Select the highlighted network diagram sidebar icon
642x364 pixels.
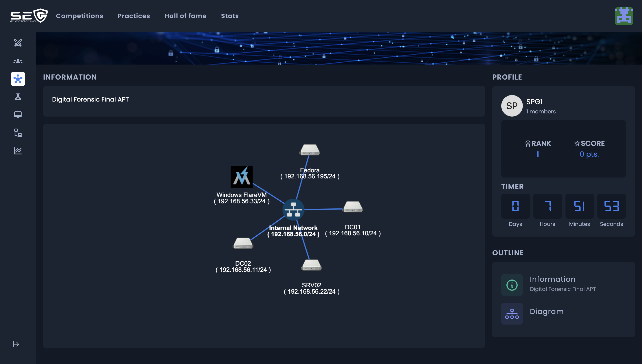pyautogui.click(x=18, y=79)
